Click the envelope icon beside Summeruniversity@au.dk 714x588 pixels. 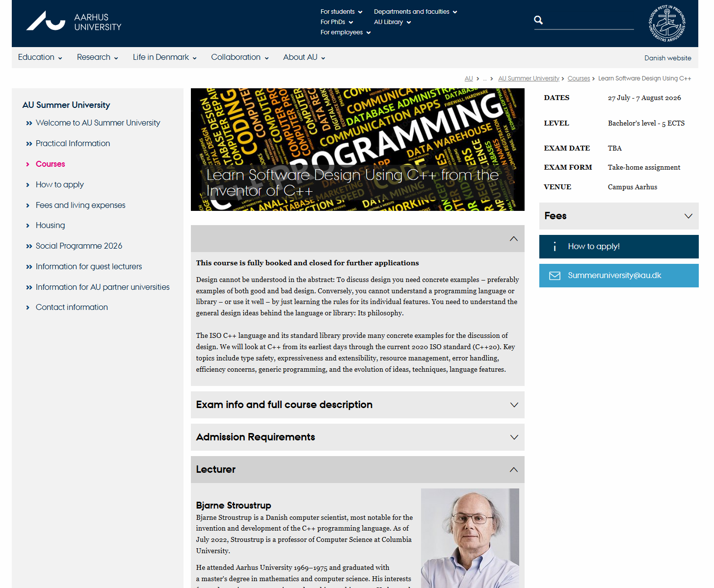[555, 276]
